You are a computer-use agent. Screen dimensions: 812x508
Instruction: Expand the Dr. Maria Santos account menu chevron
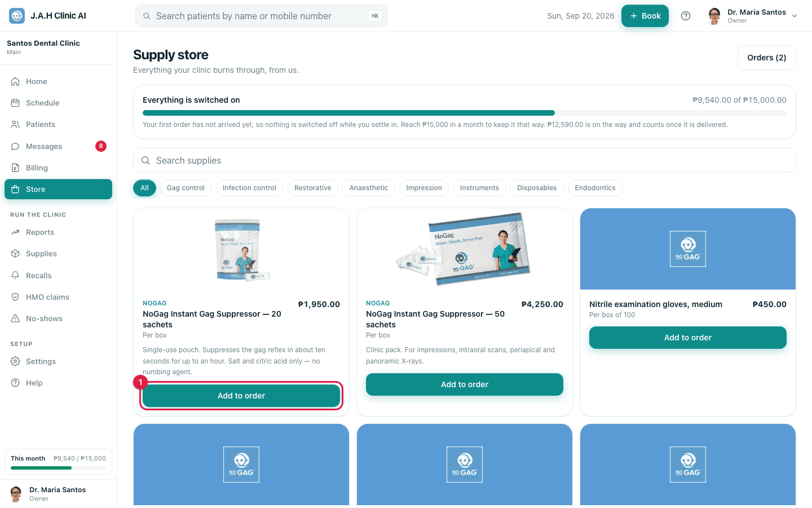coord(795,16)
